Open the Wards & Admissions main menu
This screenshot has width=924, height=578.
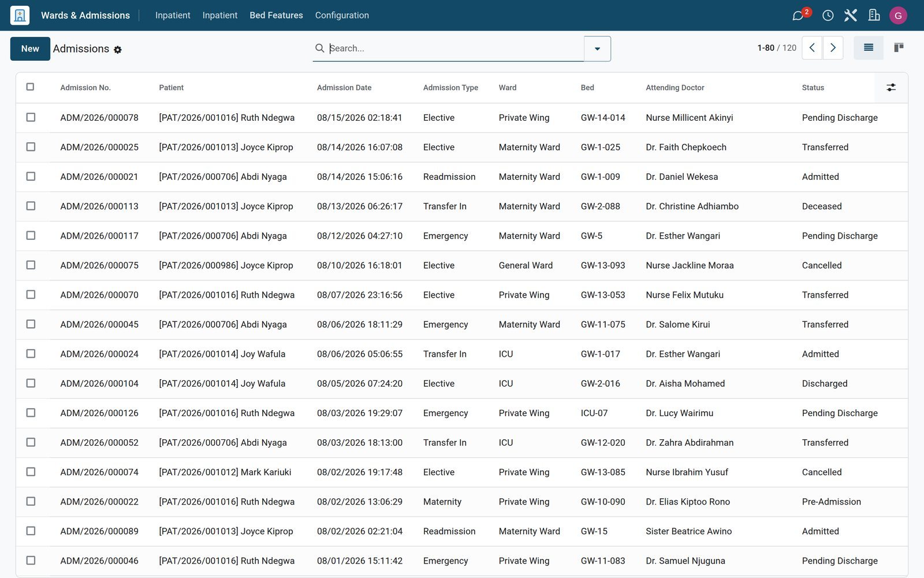(x=85, y=15)
